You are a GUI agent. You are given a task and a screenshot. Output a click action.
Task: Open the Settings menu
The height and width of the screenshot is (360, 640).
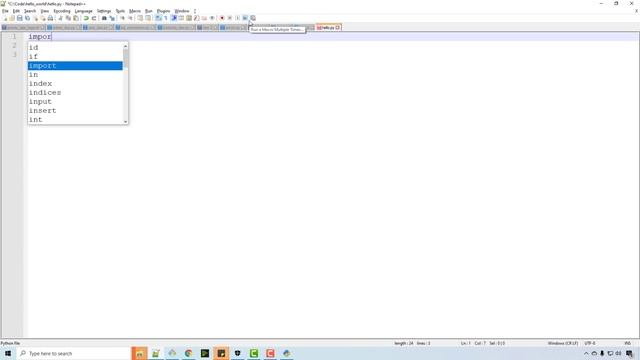[104, 11]
